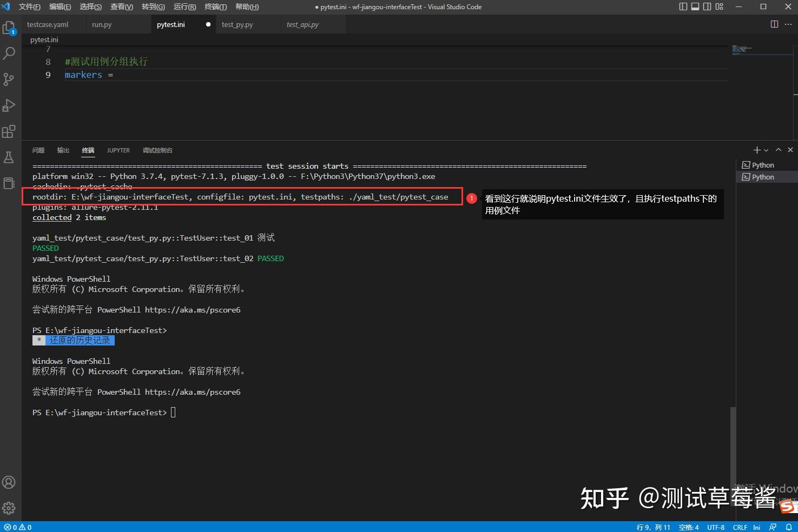Open the 选择(S) menu
The width and height of the screenshot is (798, 532).
pos(91,7)
